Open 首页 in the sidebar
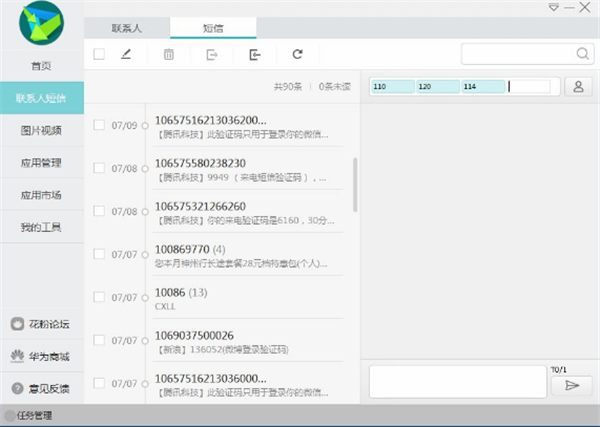The height and width of the screenshot is (427, 600). (41, 66)
